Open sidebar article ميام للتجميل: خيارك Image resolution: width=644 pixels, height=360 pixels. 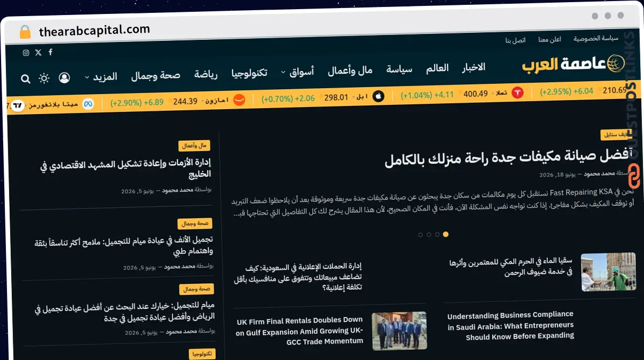(x=125, y=312)
